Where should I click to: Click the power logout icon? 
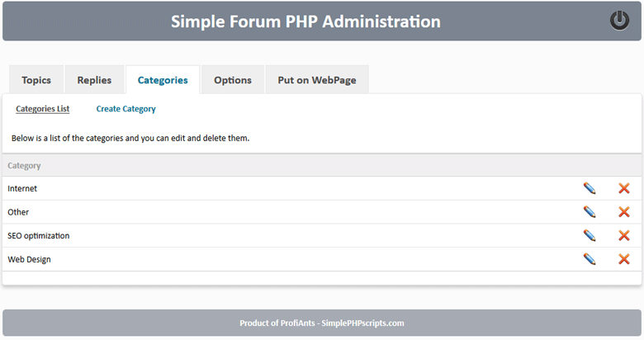click(x=619, y=21)
